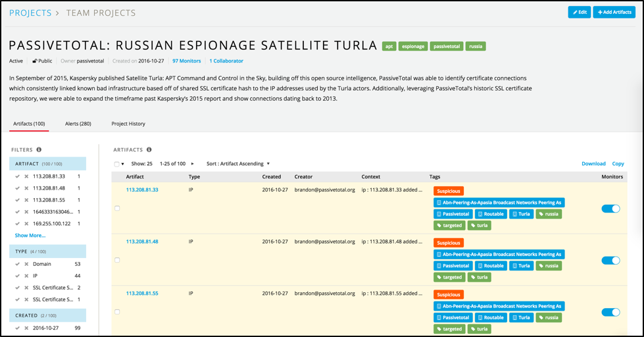Open artifact link 113.208.81.55

click(142, 294)
